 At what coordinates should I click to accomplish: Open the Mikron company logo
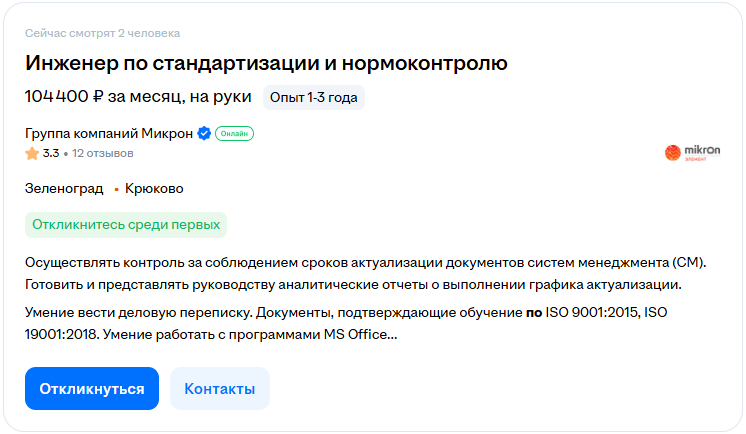pyautogui.click(x=692, y=152)
